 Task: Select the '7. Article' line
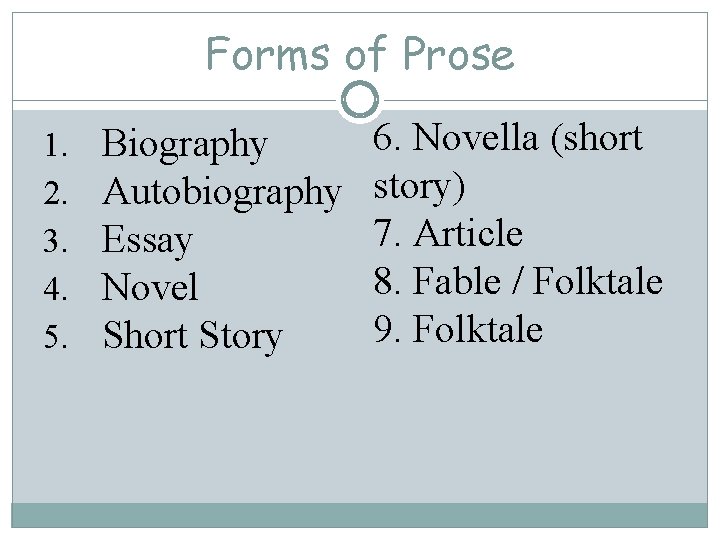(x=448, y=234)
